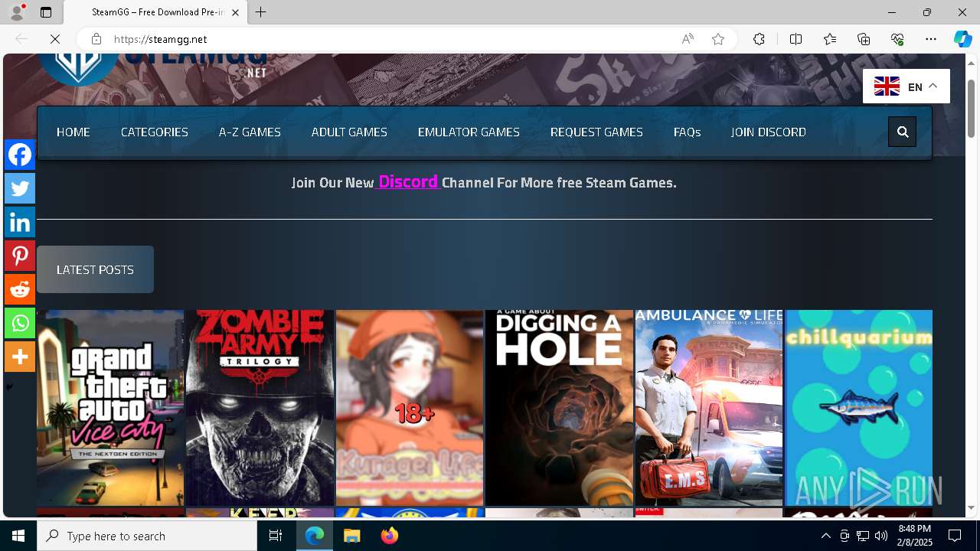Open browser Extensions menu
The height and width of the screenshot is (551, 980).
tap(759, 39)
